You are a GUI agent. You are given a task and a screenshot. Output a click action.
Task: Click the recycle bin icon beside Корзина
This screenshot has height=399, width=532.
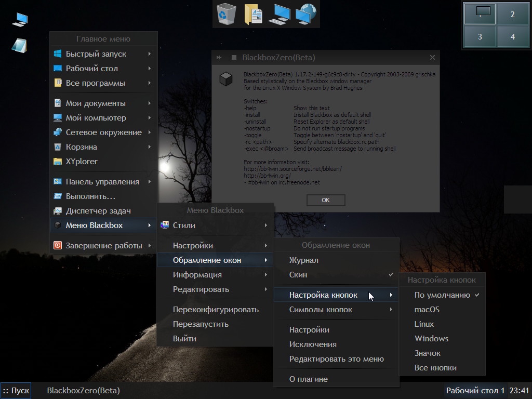[x=58, y=147]
